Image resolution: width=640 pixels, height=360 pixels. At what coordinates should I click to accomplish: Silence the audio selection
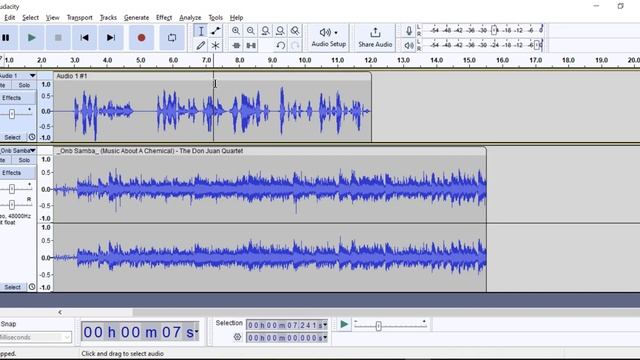[251, 45]
